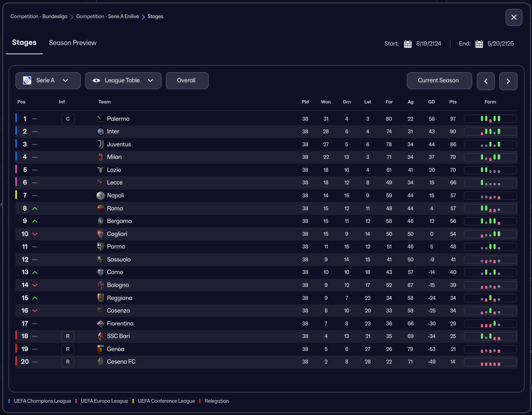Click the Cesena FC club crest
Screen dimensions: 532x415
click(101, 362)
